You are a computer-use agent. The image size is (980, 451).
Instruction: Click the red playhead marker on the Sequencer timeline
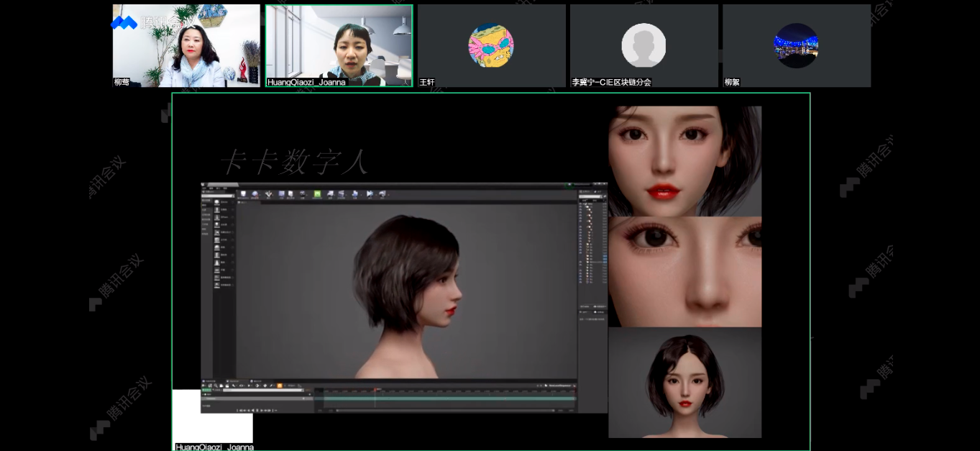click(375, 391)
